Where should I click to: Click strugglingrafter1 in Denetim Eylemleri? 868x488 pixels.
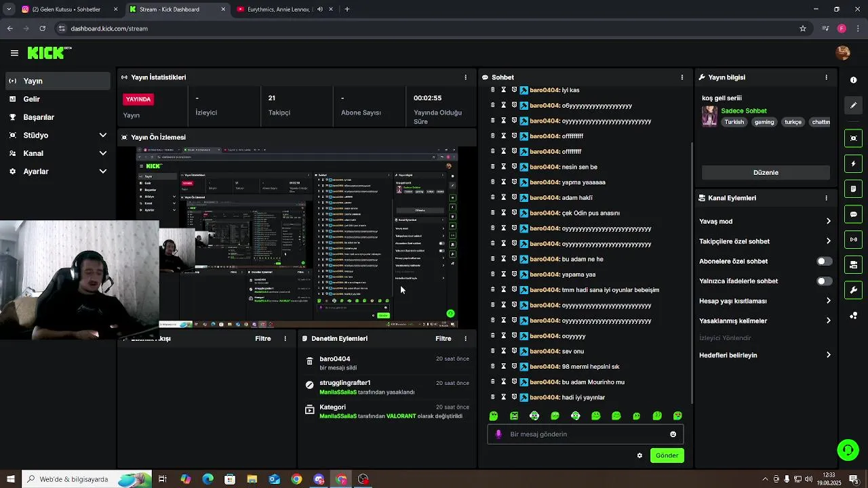point(344,383)
